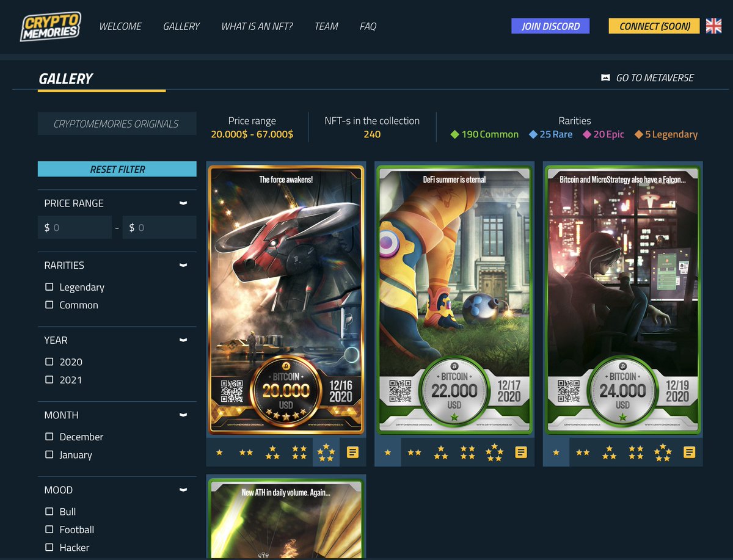Rate 'DeFi summer is eternal' card four stars
The image size is (733, 560).
(x=468, y=453)
